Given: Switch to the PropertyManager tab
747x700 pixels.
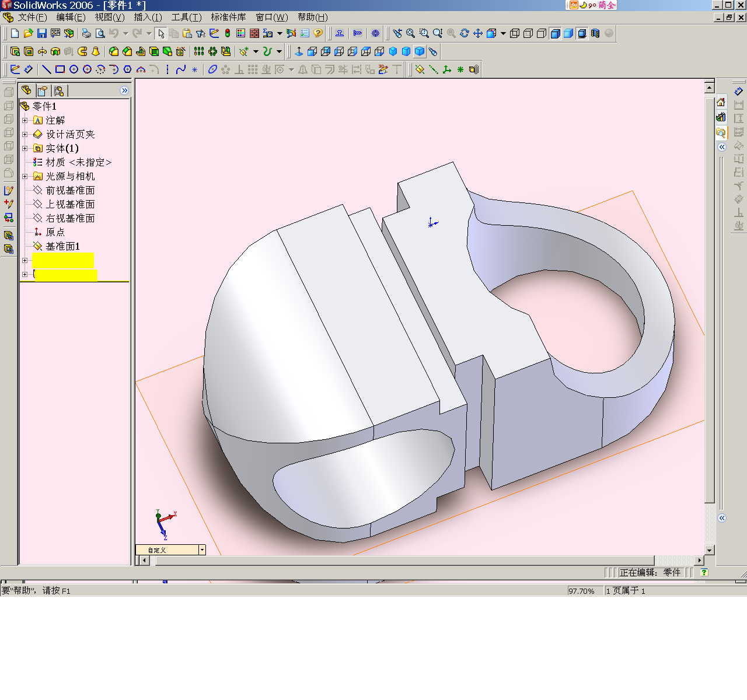Looking at the screenshot, I should point(43,90).
